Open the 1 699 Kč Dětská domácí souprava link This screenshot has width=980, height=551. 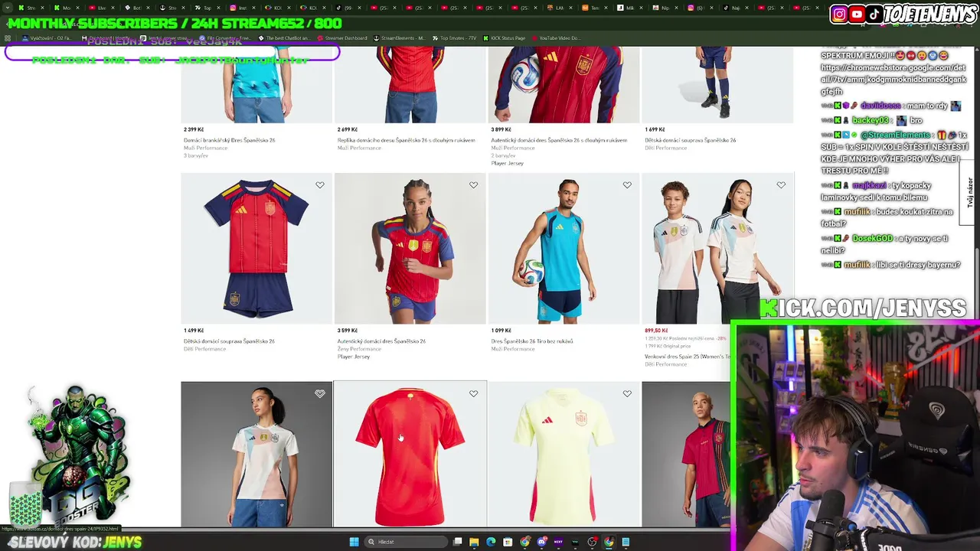690,140
